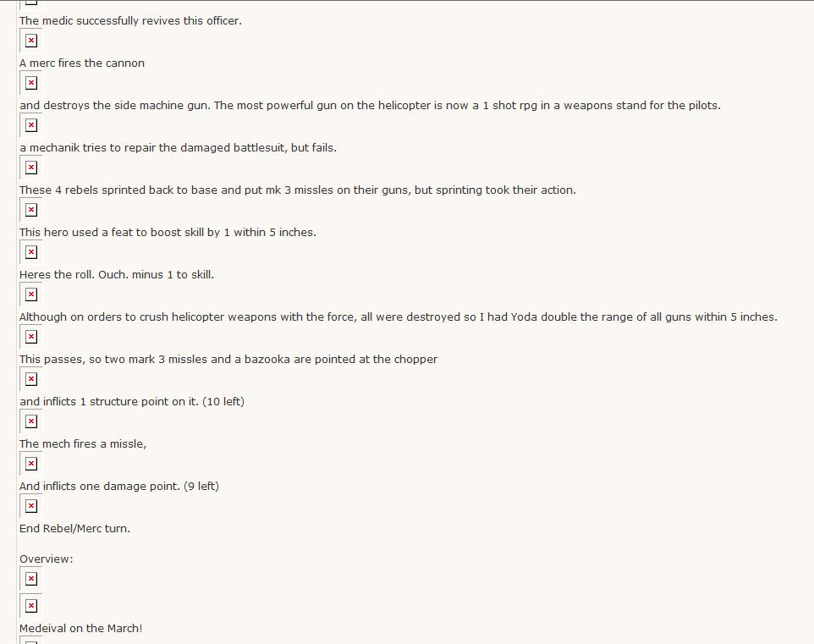Click the "The mech fires a missle," text

click(x=83, y=444)
